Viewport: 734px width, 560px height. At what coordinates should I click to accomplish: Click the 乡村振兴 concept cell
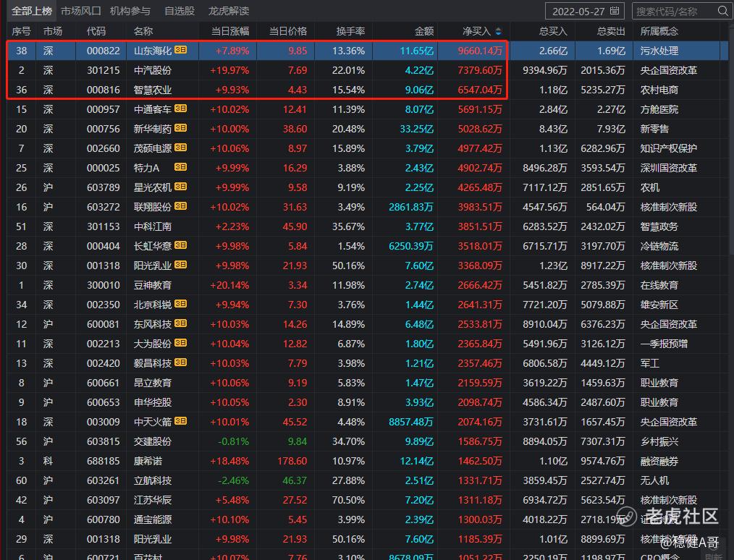click(x=659, y=441)
